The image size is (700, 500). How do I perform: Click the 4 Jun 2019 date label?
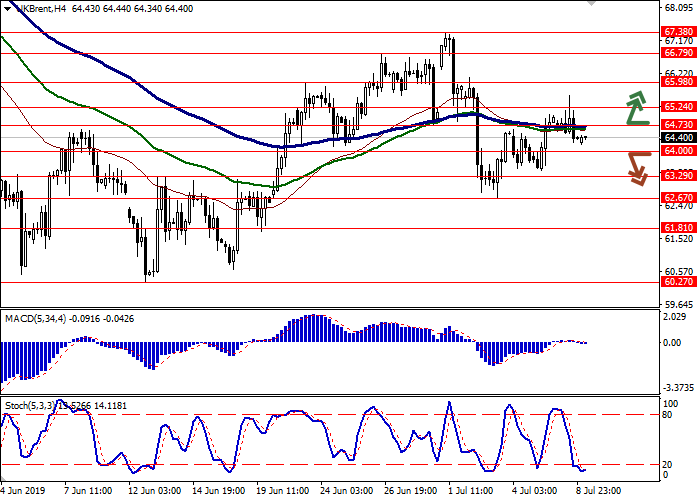click(24, 492)
